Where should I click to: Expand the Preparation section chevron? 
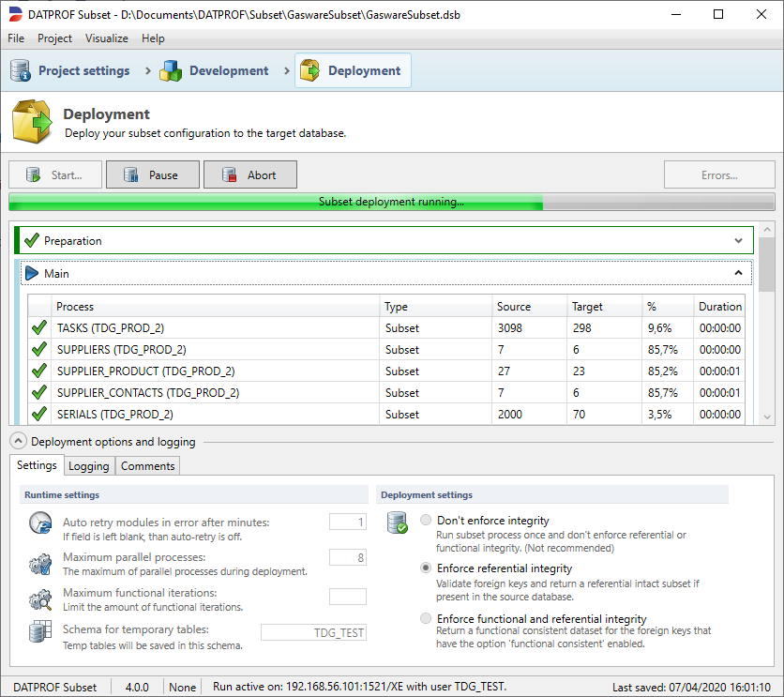739,241
